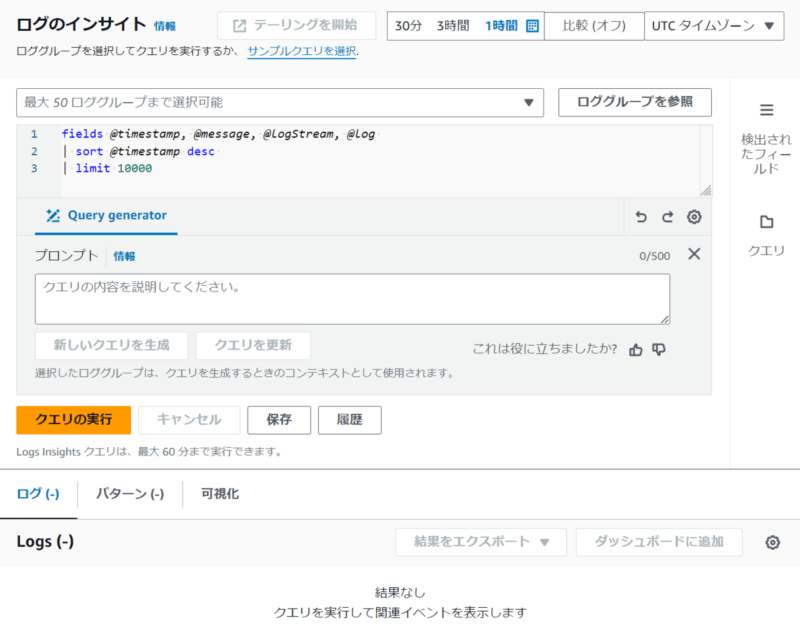Click the redo query edit arrow
This screenshot has height=641, width=800.
666,217
